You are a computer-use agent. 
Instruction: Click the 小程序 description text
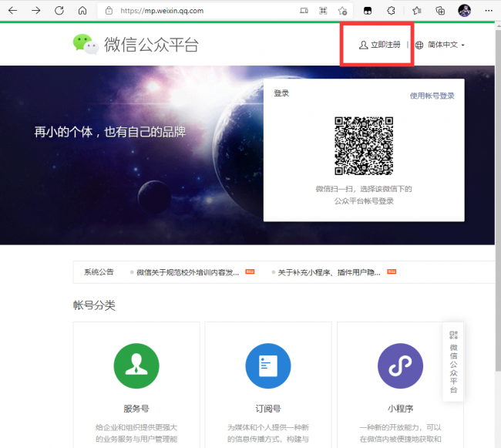(x=400, y=433)
